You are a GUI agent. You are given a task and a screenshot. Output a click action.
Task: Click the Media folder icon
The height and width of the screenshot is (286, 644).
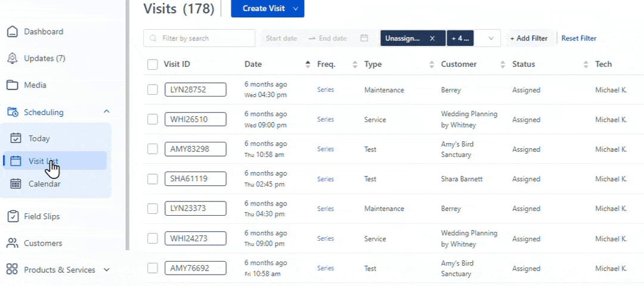(x=13, y=85)
